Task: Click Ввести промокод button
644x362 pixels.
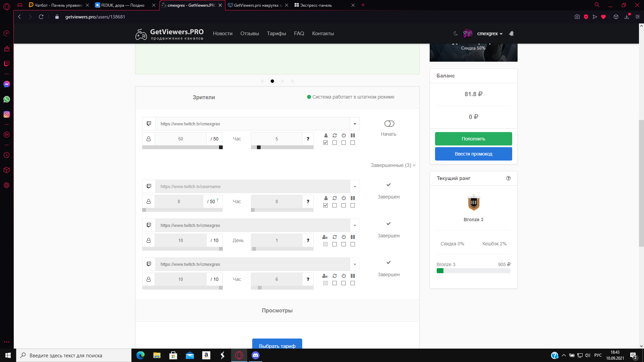Action: 474,154
